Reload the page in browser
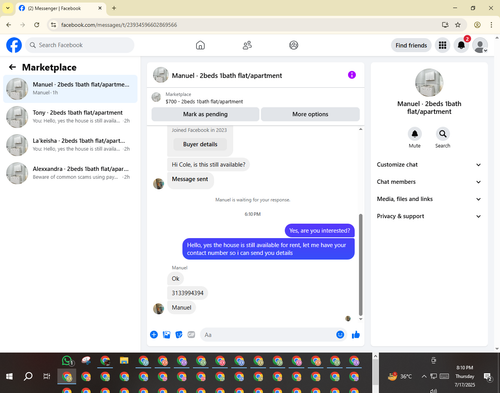This screenshot has width=500, height=393. click(x=37, y=25)
